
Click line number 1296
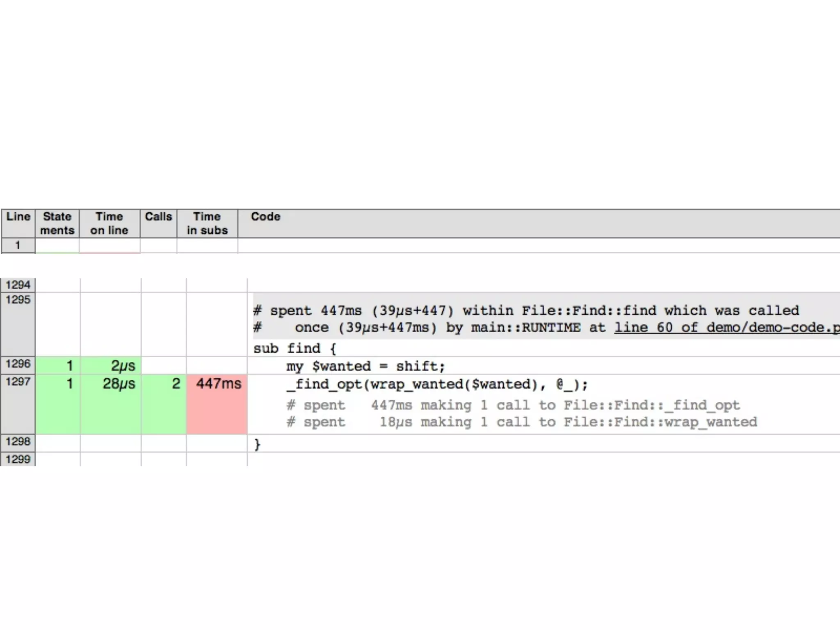pos(18,364)
